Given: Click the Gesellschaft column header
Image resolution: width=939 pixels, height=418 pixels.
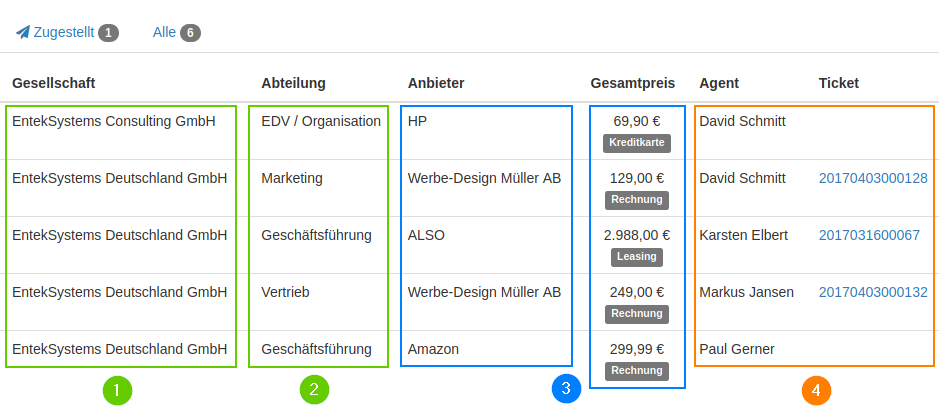Looking at the screenshot, I should tap(53, 83).
